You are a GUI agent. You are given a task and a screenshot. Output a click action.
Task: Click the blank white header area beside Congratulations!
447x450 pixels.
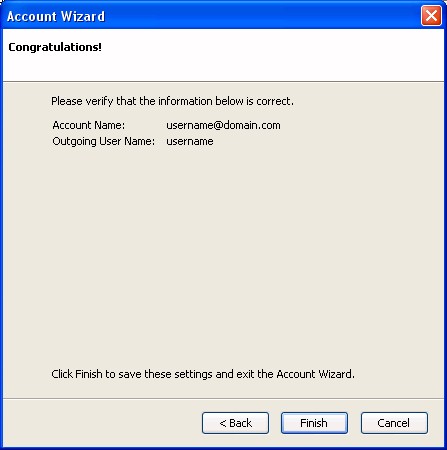click(x=267, y=55)
